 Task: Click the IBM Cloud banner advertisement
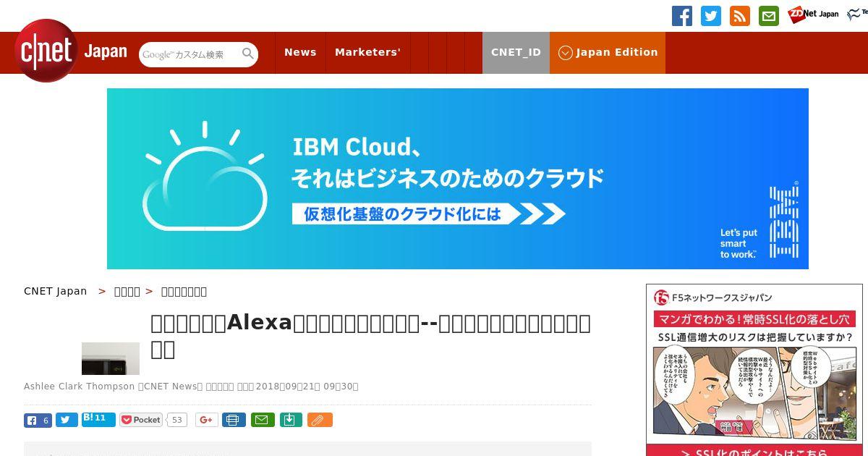click(x=458, y=179)
